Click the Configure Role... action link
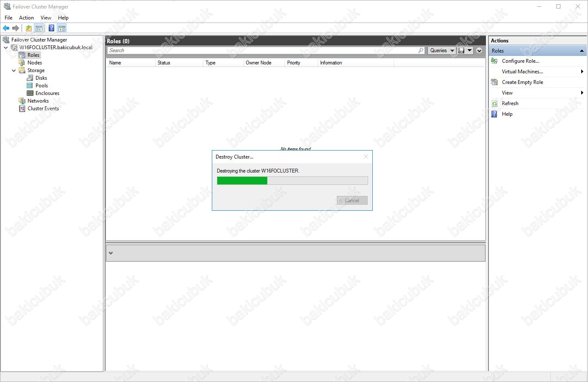Screen dimensions: 588x382 pos(521,61)
